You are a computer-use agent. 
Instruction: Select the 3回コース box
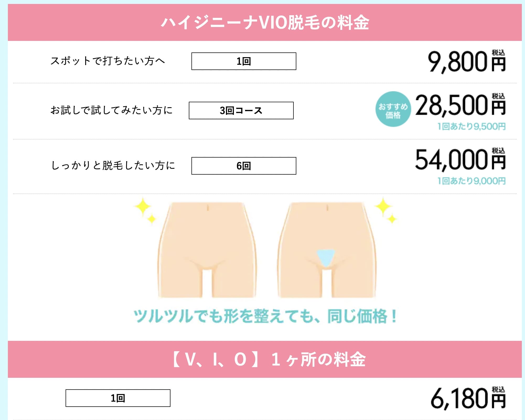pos(241,110)
